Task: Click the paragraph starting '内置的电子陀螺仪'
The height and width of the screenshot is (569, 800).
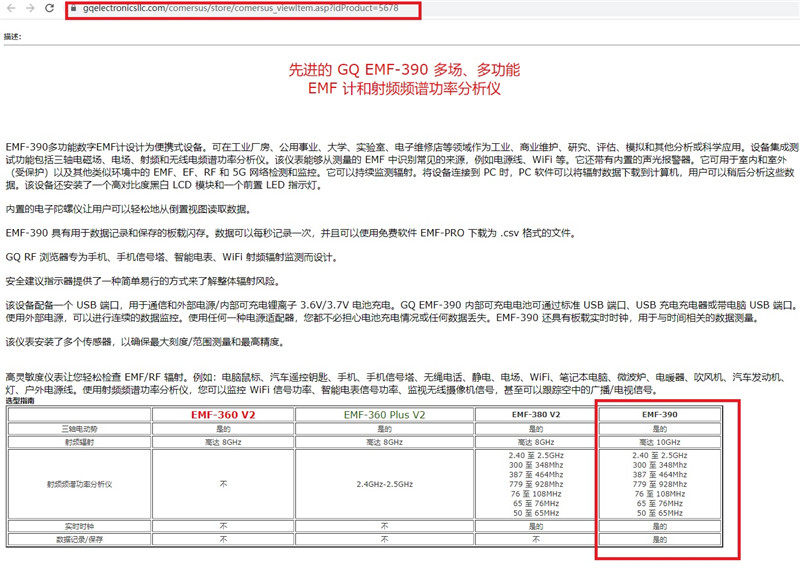Action: tap(129, 209)
